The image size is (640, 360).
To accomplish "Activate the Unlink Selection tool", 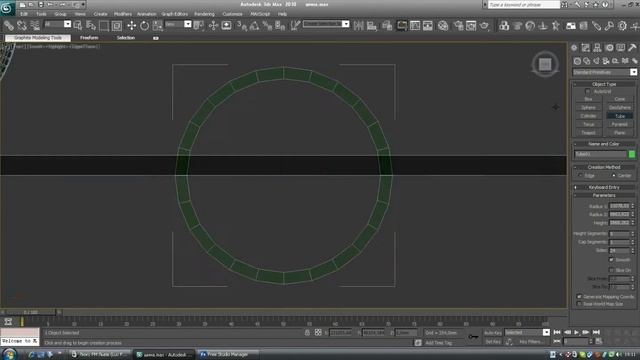I will pyautogui.click(x=22, y=26).
